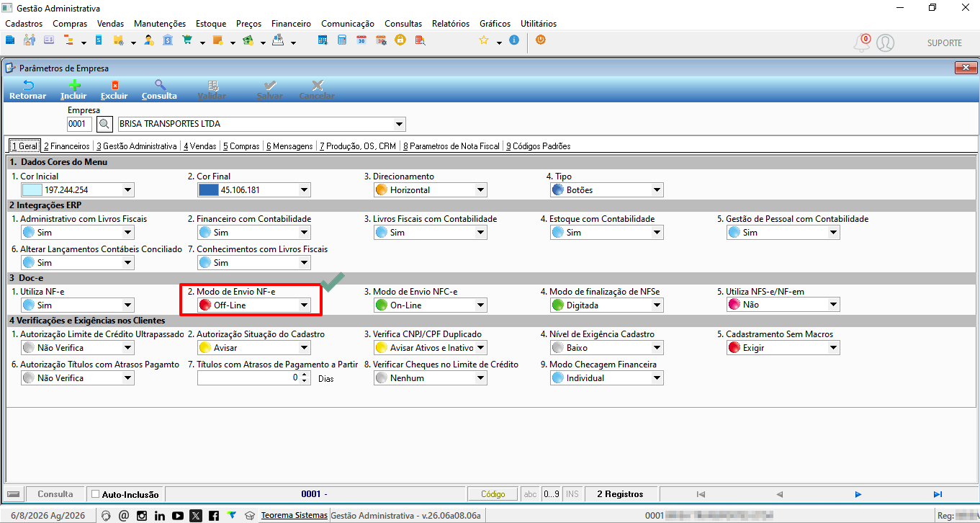980x523 pixels.
Task: Go to the first record arrow
Action: [701, 494]
